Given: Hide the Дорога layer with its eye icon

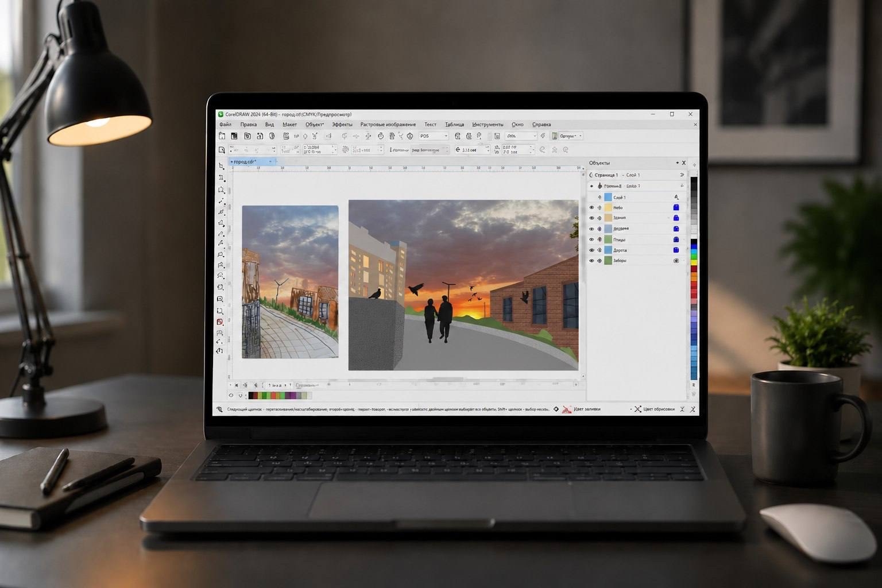Looking at the screenshot, I should pyautogui.click(x=592, y=250).
